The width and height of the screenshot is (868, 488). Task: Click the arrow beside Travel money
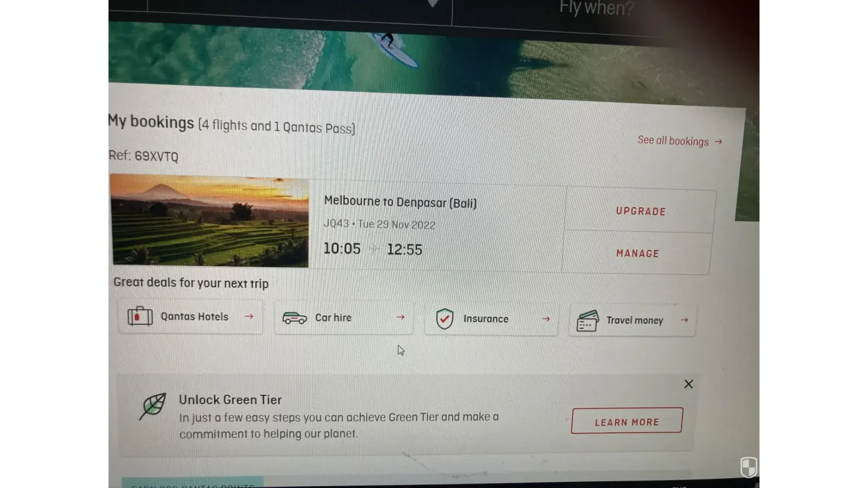click(x=684, y=320)
